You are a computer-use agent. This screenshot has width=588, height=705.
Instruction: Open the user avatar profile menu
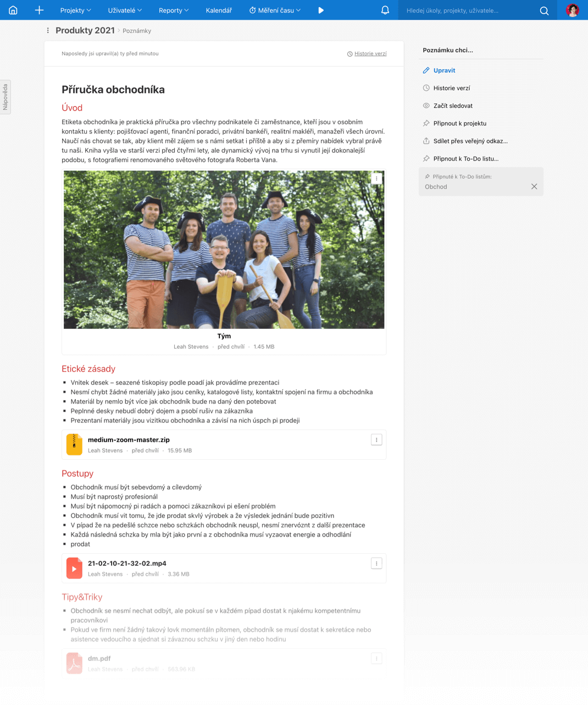click(x=573, y=10)
